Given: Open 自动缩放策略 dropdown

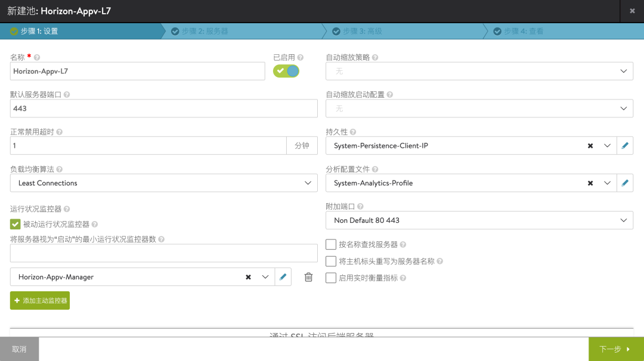Looking at the screenshot, I should (479, 71).
